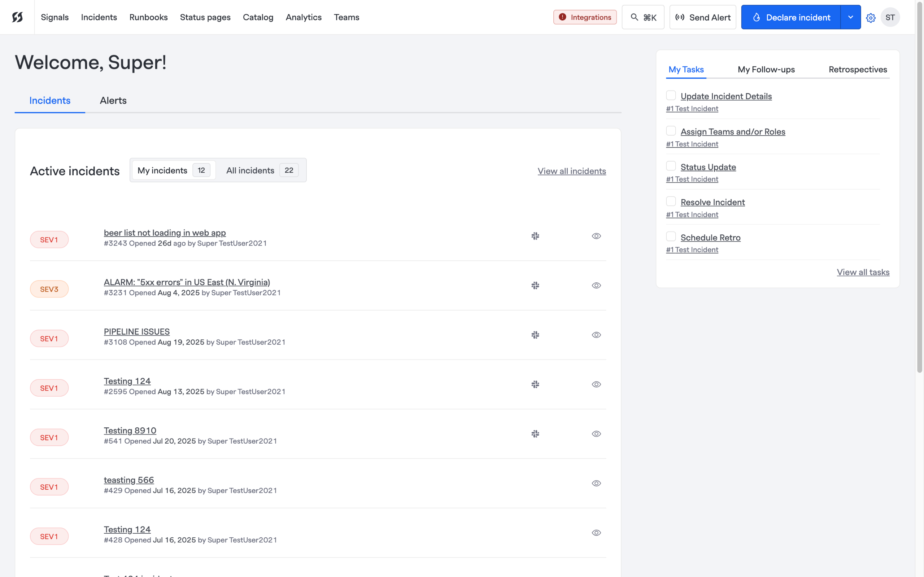The image size is (924, 577).
Task: Switch to the Alerts tab
Action: (113, 100)
